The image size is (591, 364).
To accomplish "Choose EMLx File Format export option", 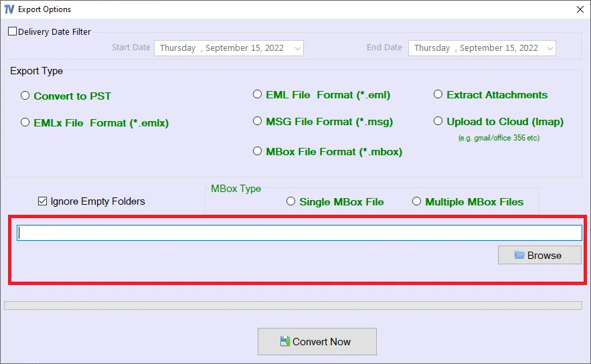I will click(x=25, y=122).
